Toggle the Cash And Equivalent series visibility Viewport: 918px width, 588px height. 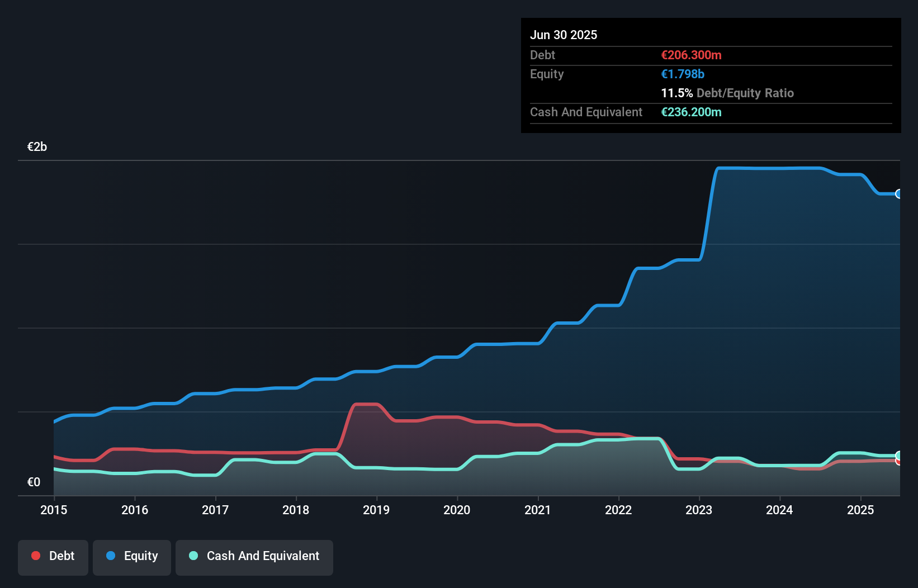click(x=254, y=556)
